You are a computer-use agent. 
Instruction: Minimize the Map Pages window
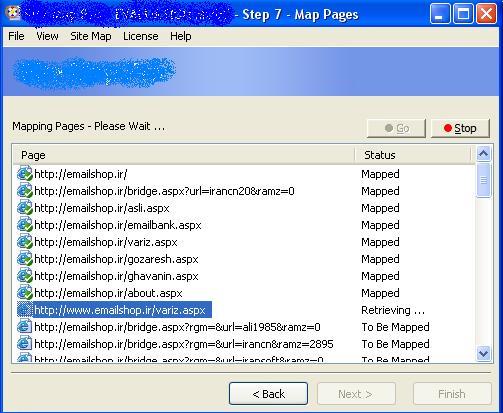pyautogui.click(x=440, y=14)
